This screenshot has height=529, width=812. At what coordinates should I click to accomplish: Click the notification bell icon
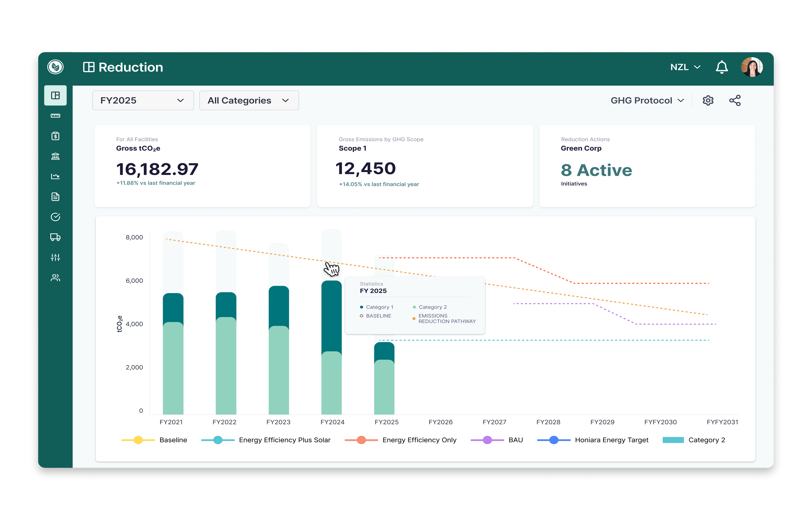pos(721,67)
